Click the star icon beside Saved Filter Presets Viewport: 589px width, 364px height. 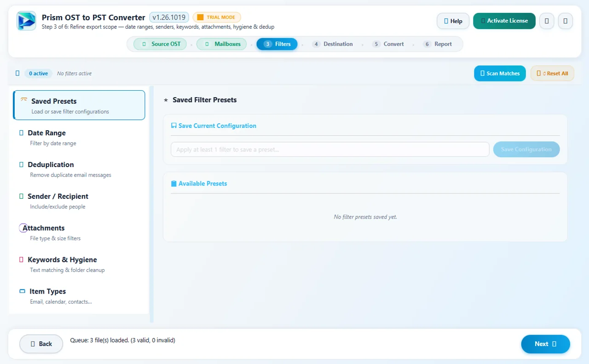[x=166, y=100]
